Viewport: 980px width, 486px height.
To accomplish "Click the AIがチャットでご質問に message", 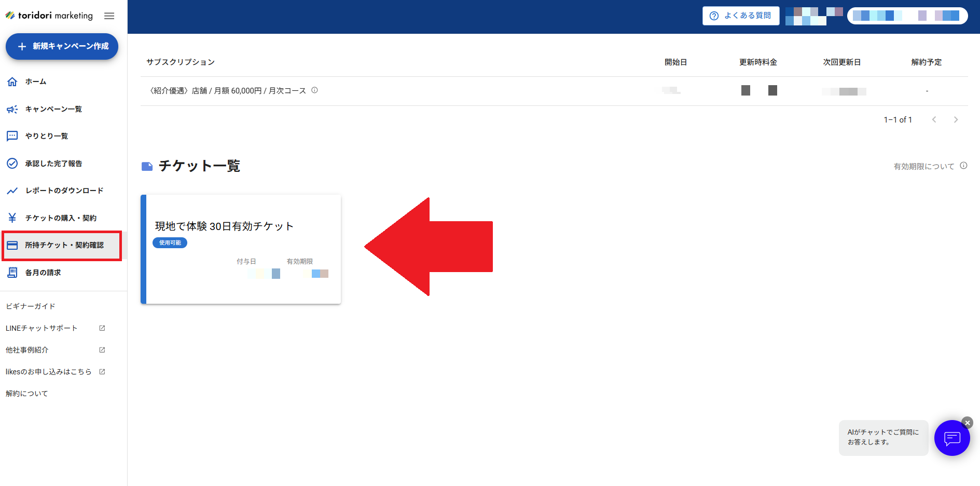I will [x=883, y=437].
